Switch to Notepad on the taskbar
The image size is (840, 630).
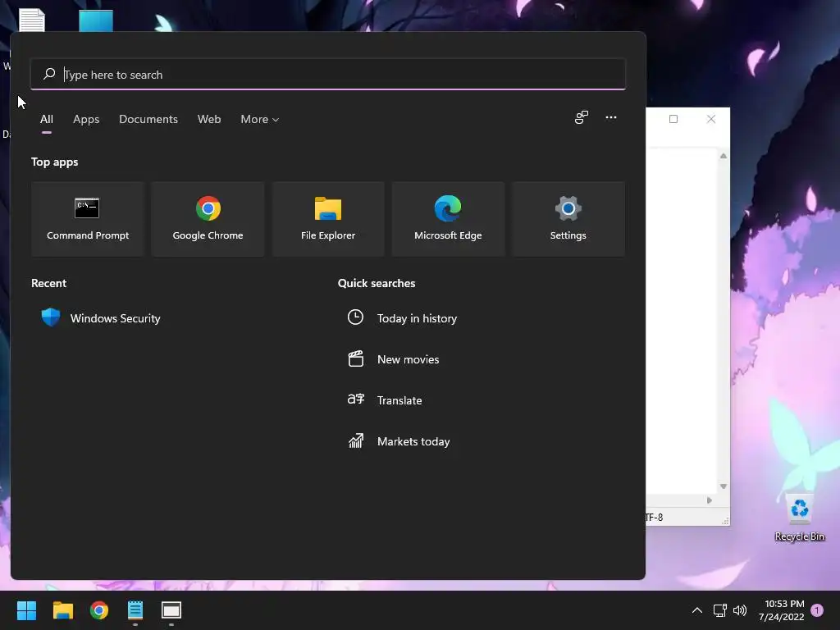(x=135, y=610)
